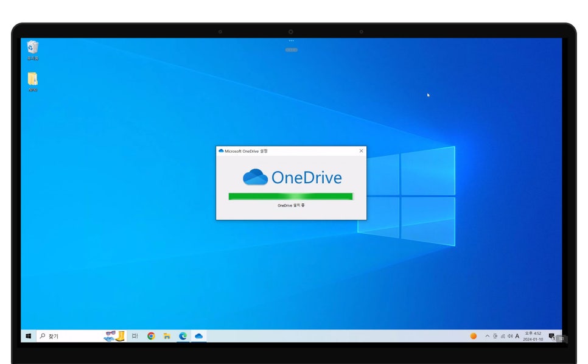Screen dimensions: 588x364
Task: Open the Recycle Bin desktop icon
Action: point(33,51)
